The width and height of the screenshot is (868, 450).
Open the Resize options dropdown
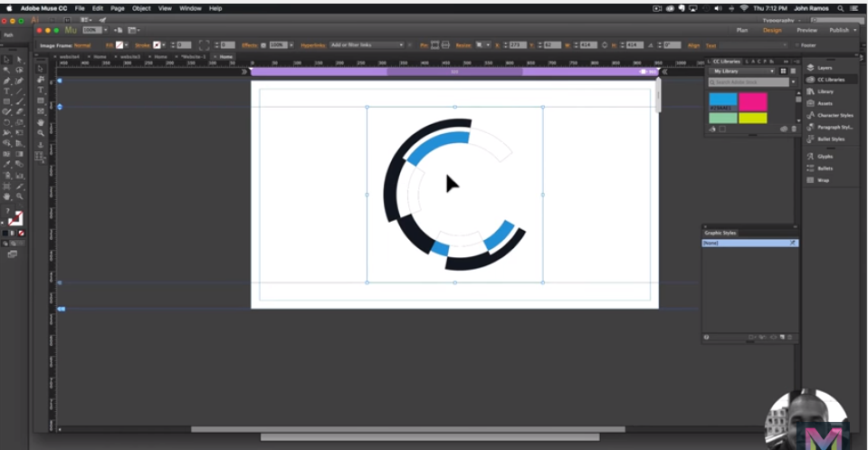pos(482,45)
